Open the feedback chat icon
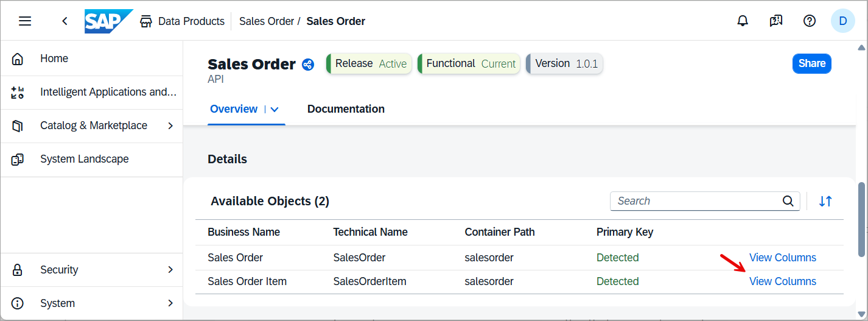Screen dimensions: 868x321 pos(775,21)
